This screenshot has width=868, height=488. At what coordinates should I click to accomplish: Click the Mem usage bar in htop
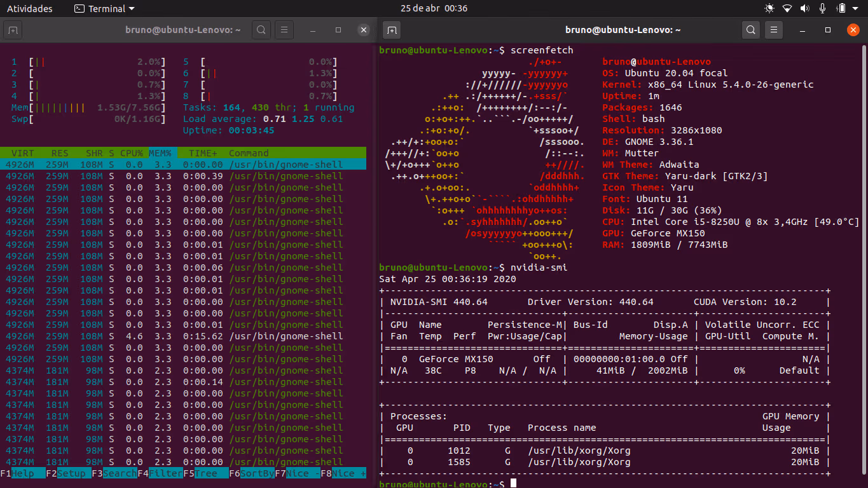tap(88, 107)
